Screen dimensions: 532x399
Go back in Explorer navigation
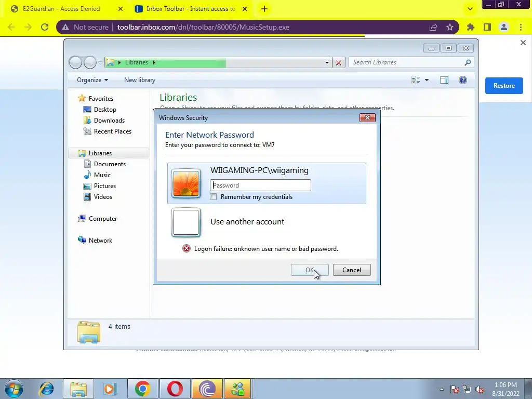[75, 62]
